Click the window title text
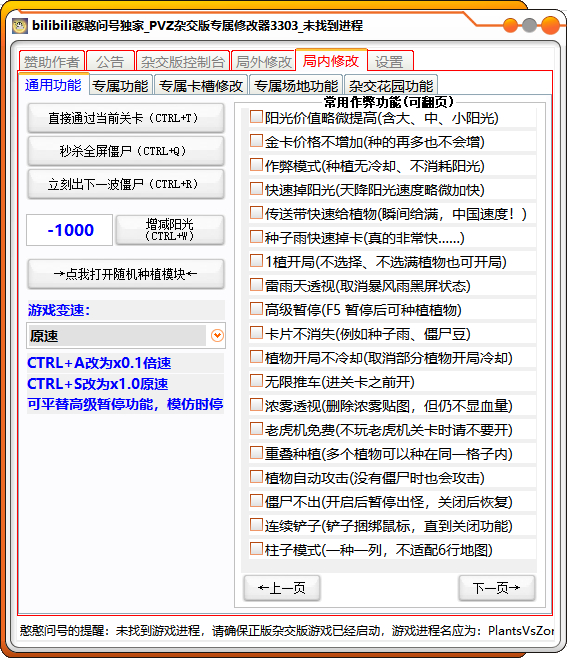567x658 pixels. tap(197, 26)
